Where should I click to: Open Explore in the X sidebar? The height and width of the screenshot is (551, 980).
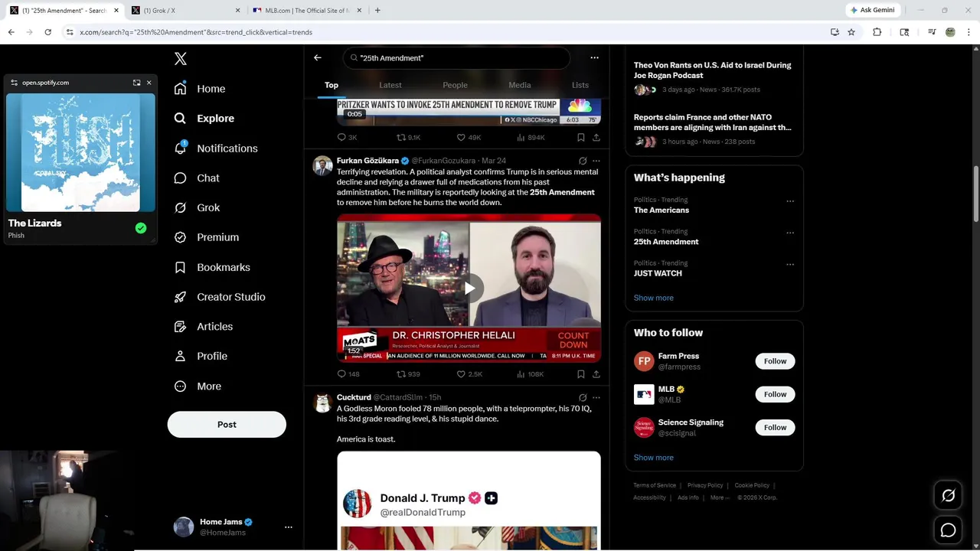pos(204,119)
